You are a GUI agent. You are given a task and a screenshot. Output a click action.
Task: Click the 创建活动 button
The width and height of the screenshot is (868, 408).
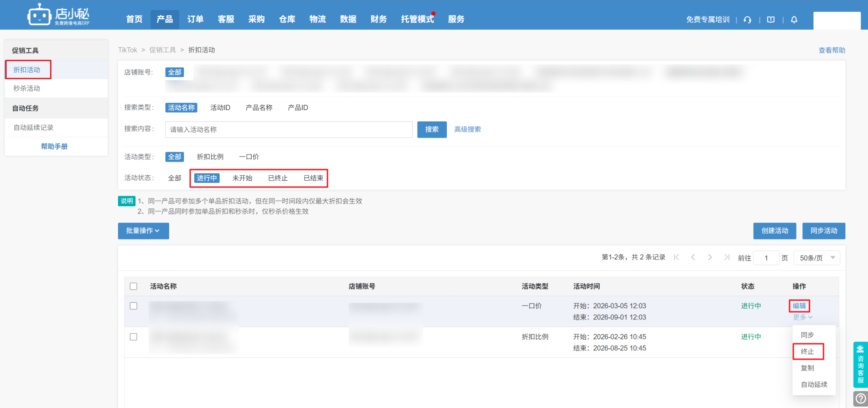[x=774, y=231]
